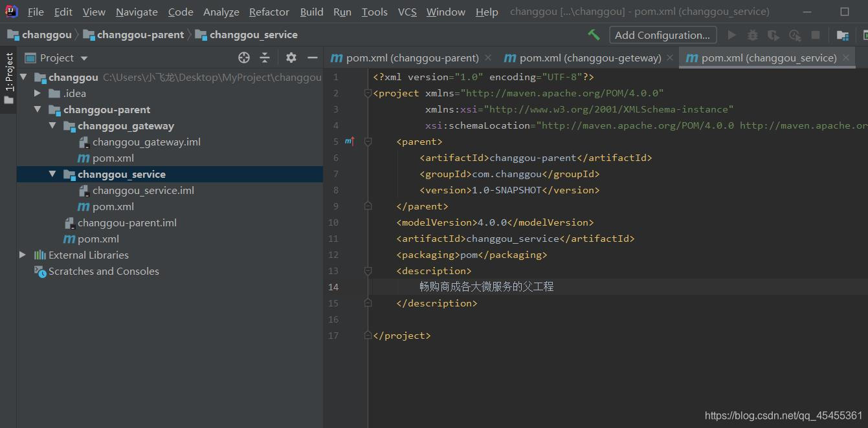Screen dimensions: 868x428
Task: Open the Analyze menu
Action: 221,12
